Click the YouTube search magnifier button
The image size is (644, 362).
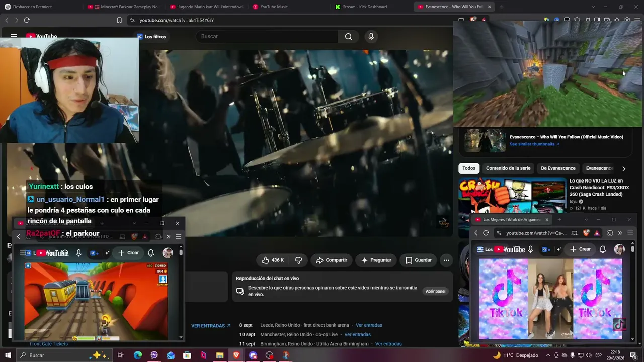pyautogui.click(x=348, y=36)
